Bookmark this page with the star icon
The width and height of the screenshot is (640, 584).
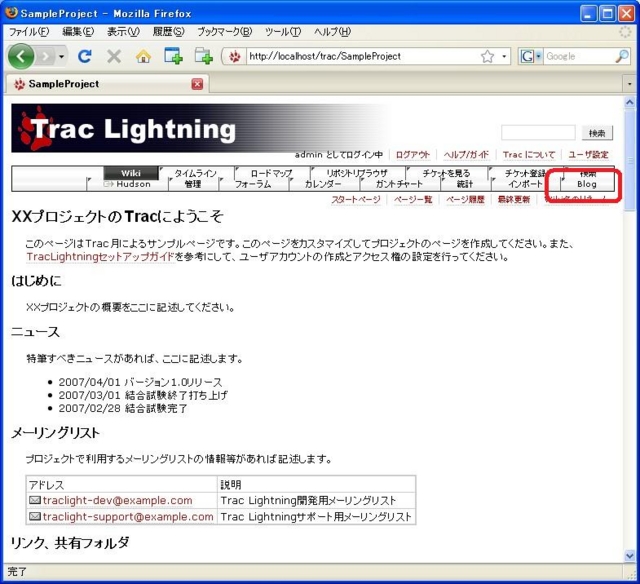click(487, 56)
